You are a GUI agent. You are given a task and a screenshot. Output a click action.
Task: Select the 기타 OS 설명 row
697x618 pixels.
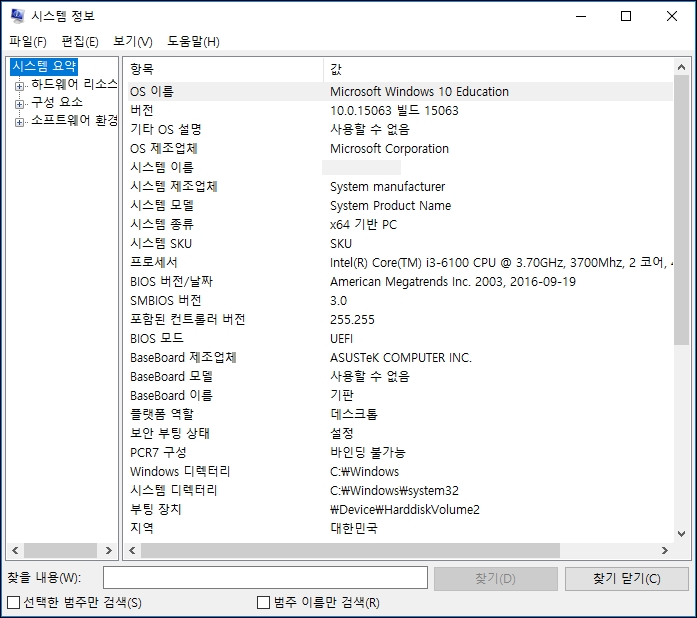tap(400, 129)
